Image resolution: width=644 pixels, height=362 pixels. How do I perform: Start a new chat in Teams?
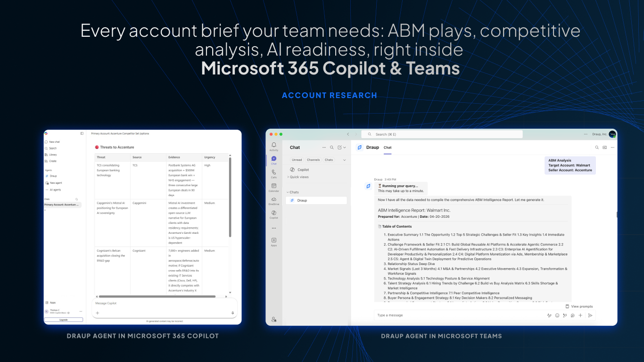tap(339, 148)
